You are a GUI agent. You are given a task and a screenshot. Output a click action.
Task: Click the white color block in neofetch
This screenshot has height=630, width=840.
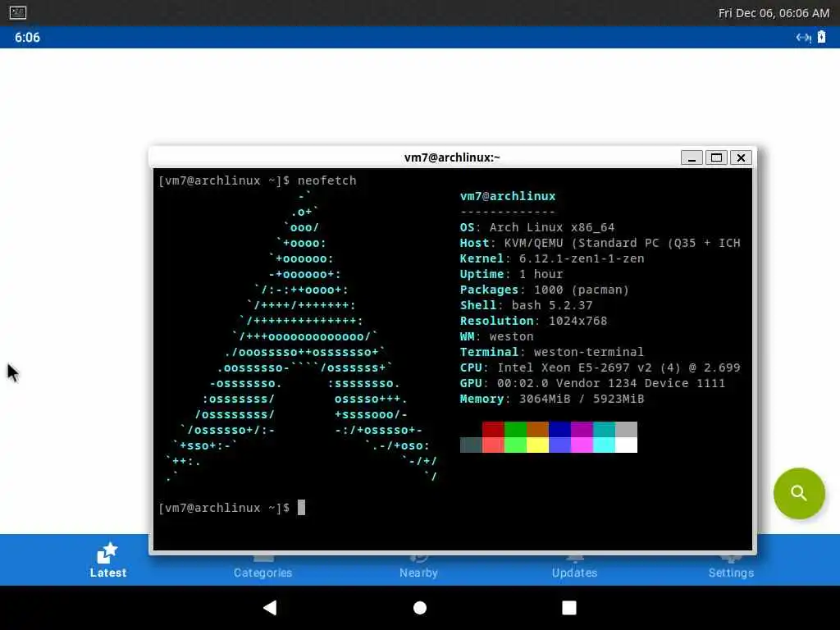[626, 445]
